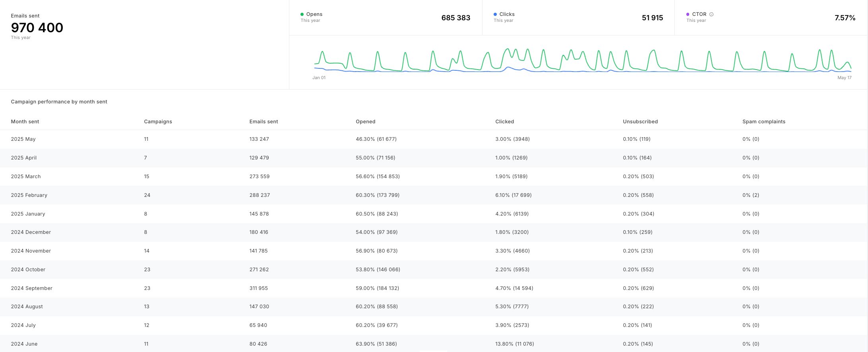
Task: Click the green Opens legend dot
Action: point(302,14)
